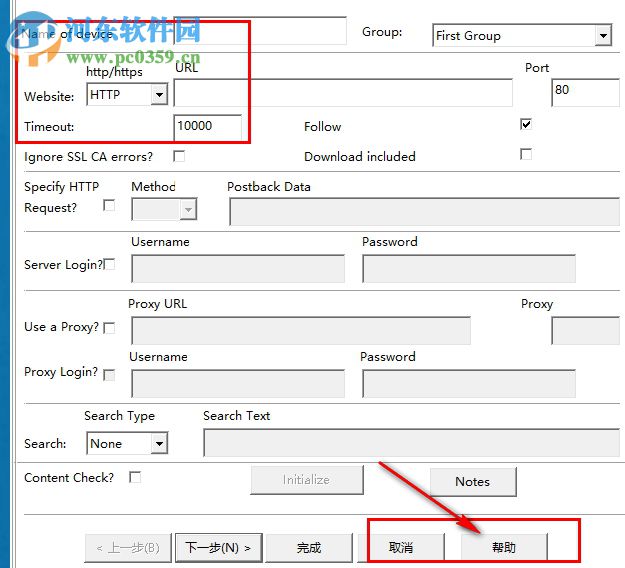Screen dimensions: 625x568
Task: Click the Proxy Login Password field
Action: (469, 383)
